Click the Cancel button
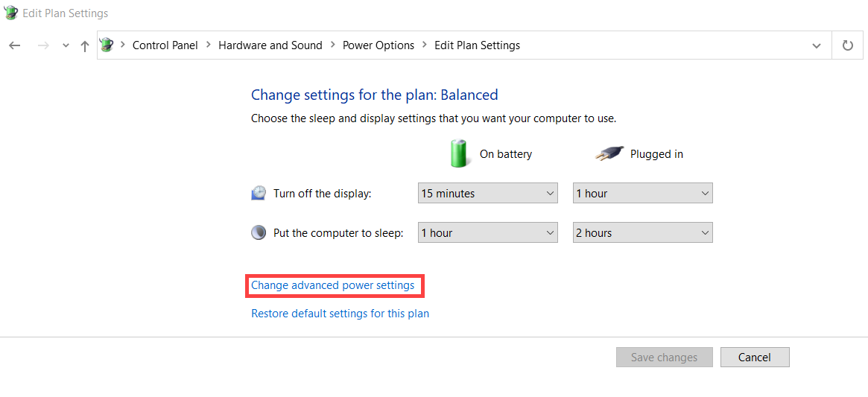Screen dimensions: 868x397 [x=754, y=358]
